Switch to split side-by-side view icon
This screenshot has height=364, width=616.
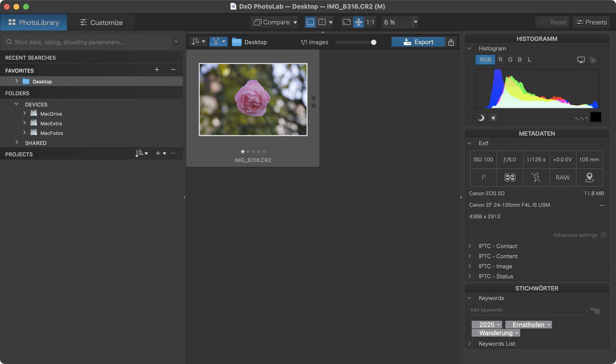322,22
